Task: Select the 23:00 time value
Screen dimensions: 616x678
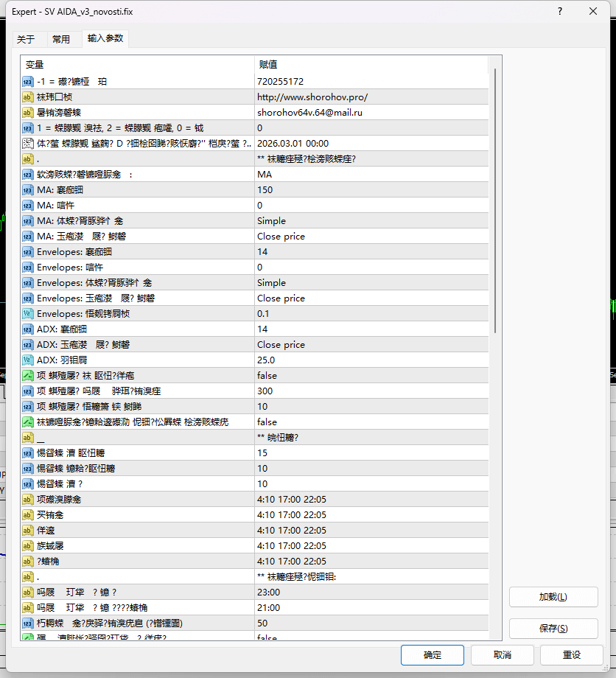Action: click(372, 593)
